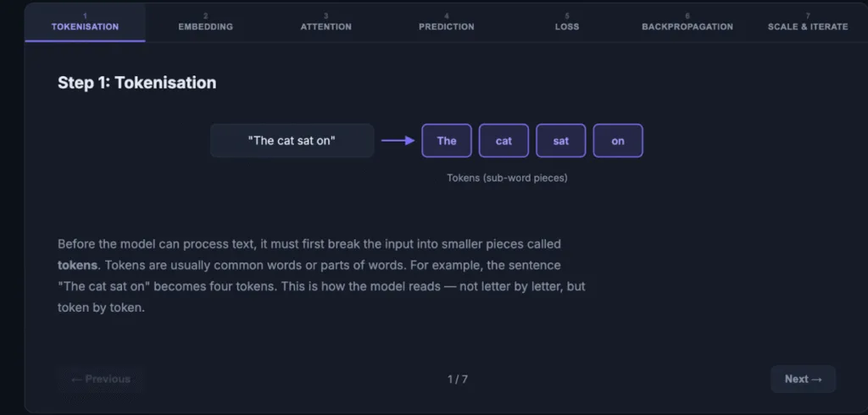Click the 1 / 7 page indicator
The image size is (868, 415).
pos(458,379)
